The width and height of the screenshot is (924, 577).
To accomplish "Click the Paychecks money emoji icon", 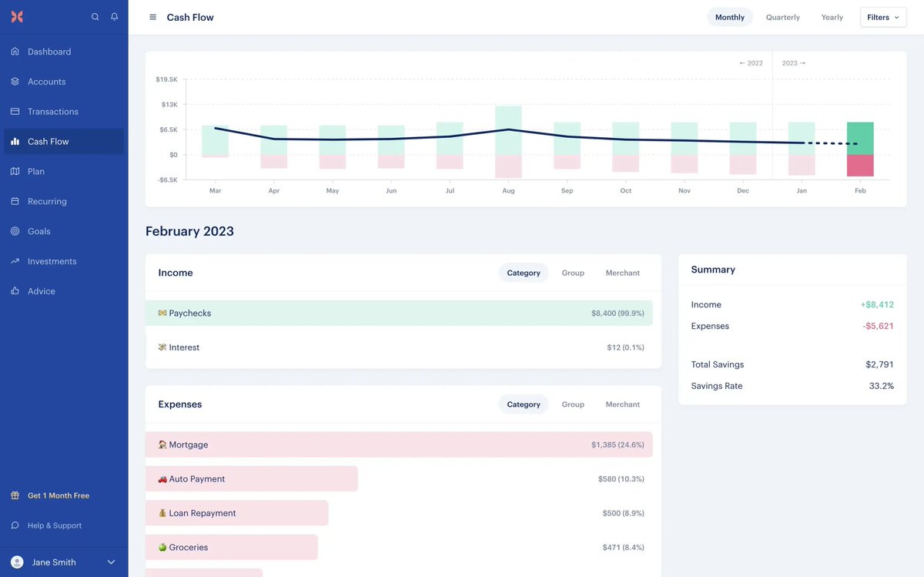I will click(x=162, y=314).
